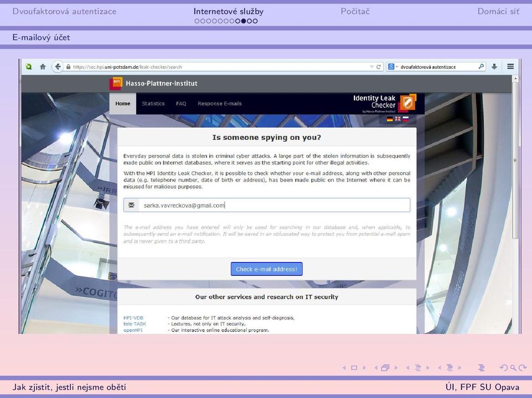Click the Beamer slide rectangle icon
Screen dimensions: 532x398
coord(354,368)
